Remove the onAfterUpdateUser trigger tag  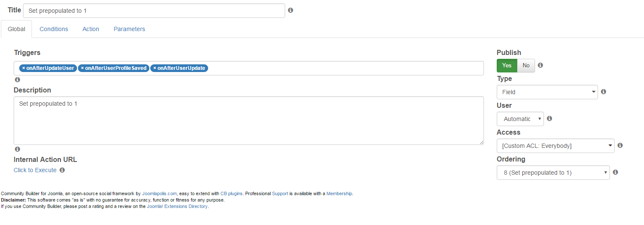(x=24, y=68)
